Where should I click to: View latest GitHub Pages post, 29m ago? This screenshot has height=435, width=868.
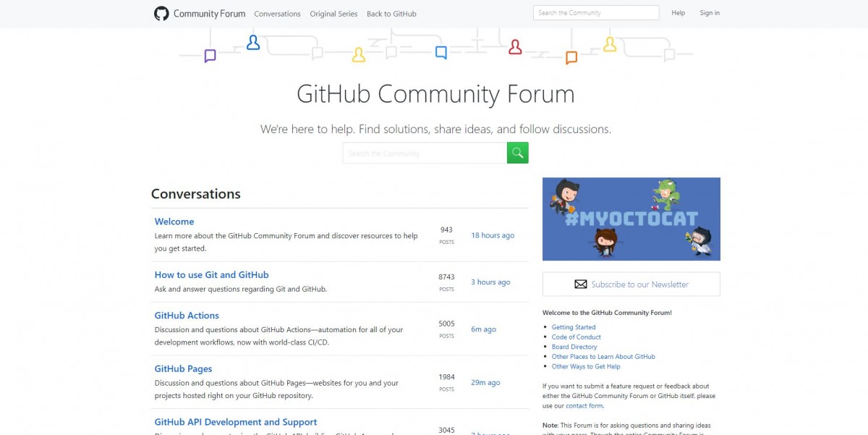click(x=485, y=383)
